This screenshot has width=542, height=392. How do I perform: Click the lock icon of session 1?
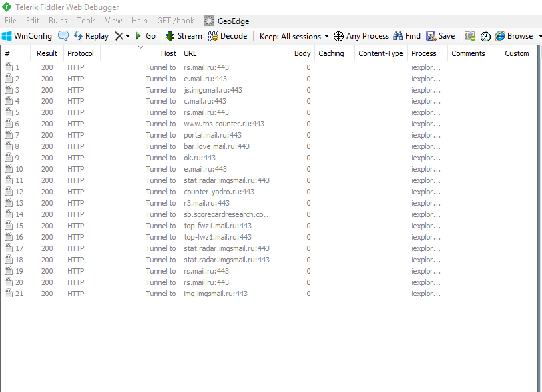(x=9, y=67)
